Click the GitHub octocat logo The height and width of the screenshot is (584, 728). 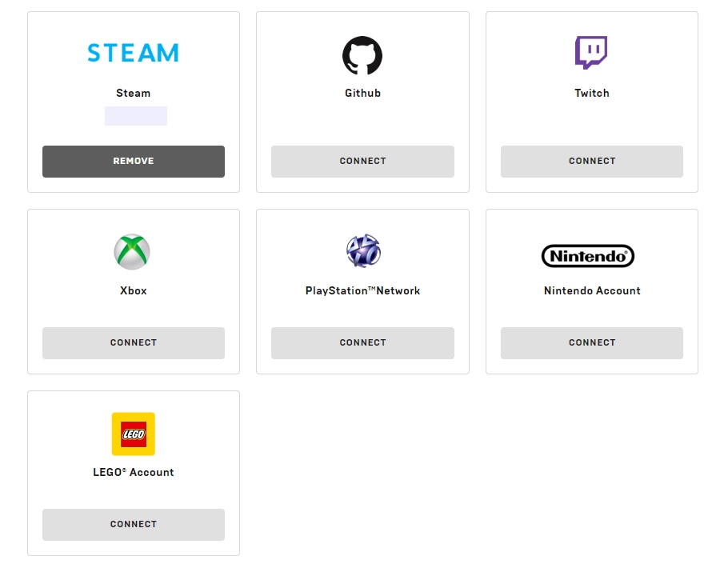[x=362, y=55]
